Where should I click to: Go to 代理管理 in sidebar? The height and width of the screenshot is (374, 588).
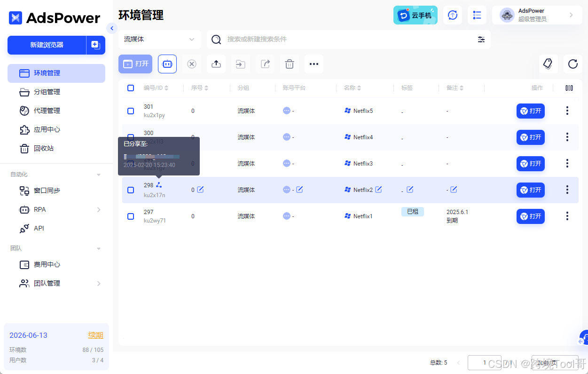[56, 111]
